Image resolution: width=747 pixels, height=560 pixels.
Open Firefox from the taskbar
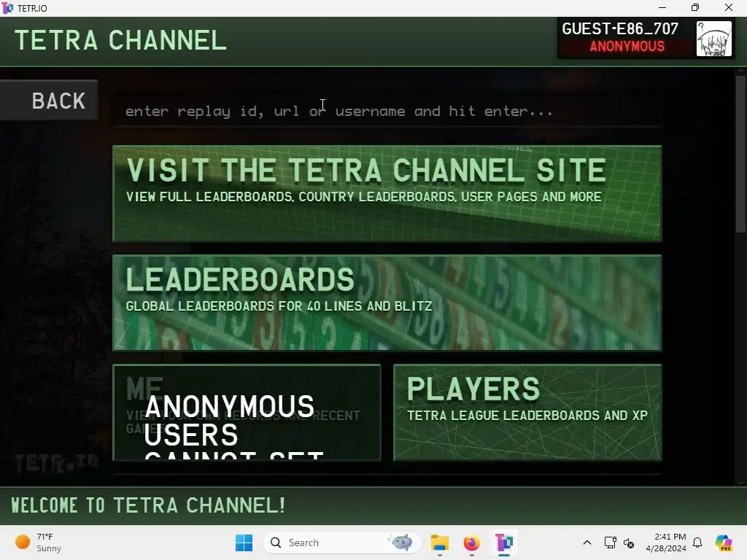click(x=472, y=542)
